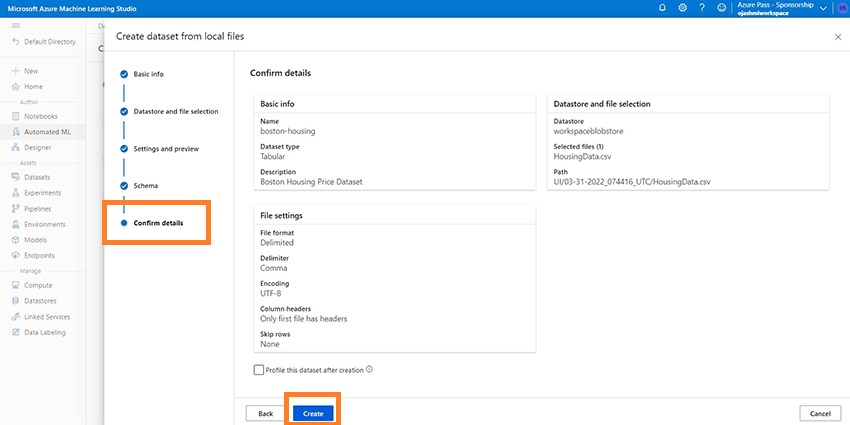Viewport: 850px width, 425px height.
Task: Open Notebooks from the sidebar
Action: click(41, 116)
